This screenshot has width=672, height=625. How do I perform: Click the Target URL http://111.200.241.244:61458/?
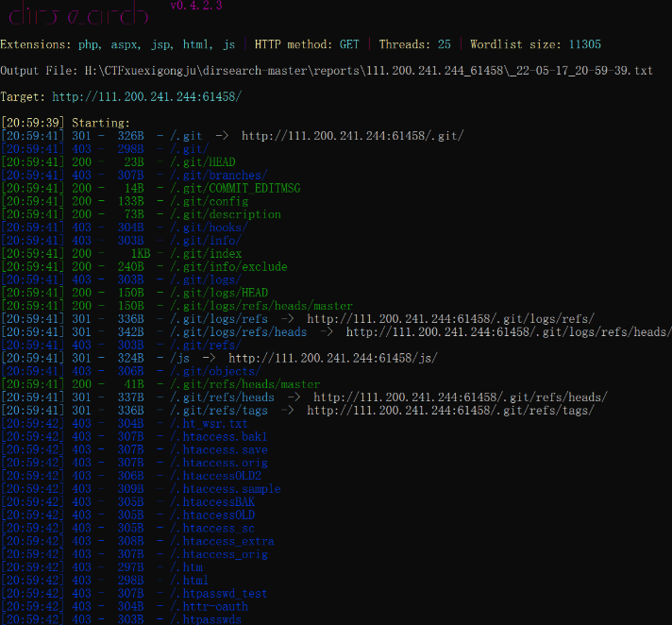[146, 97]
